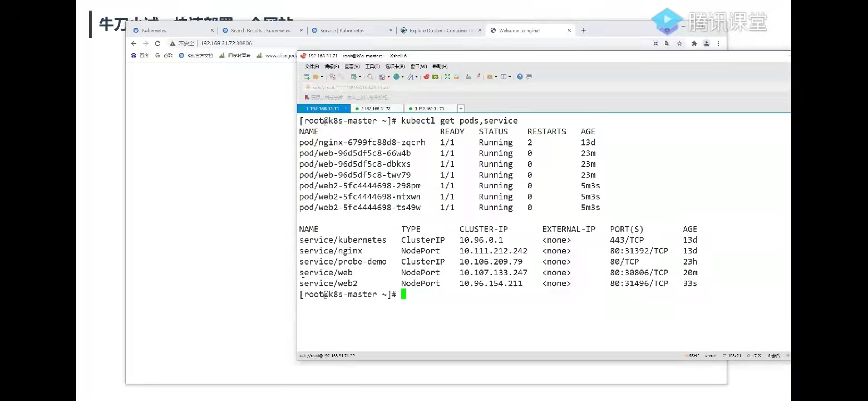
Task: Click the Xshell color scheme icon
Action: (x=383, y=77)
